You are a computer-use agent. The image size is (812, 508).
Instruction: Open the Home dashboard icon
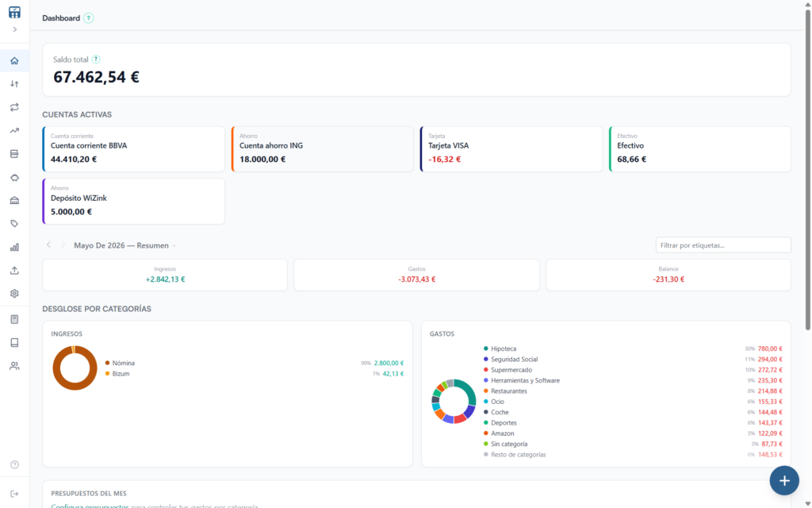click(x=14, y=60)
